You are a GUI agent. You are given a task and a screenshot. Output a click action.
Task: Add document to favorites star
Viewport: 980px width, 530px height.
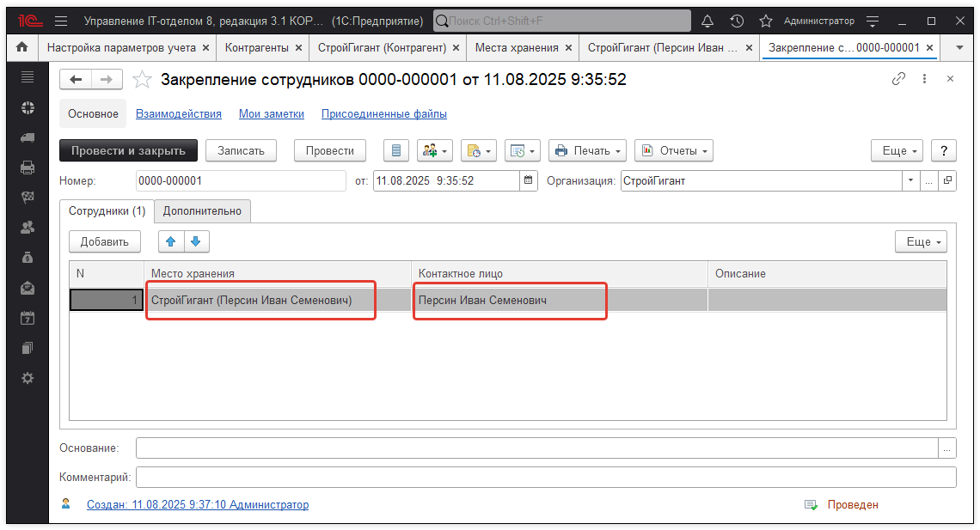pos(144,80)
